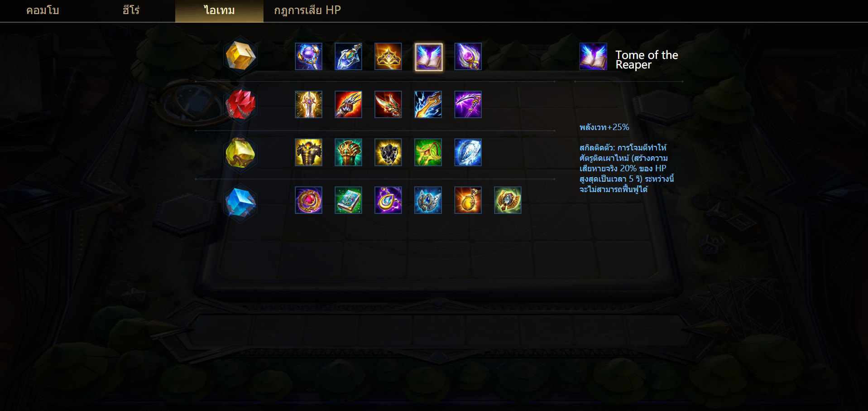Choose the orange amulet pendant item
The image size is (868, 411).
click(468, 200)
